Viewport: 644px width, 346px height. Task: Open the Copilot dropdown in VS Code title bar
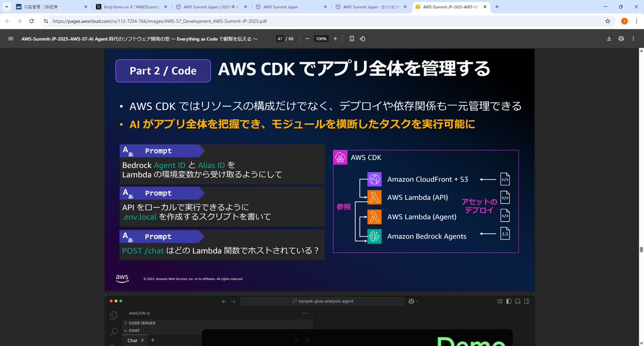(x=413, y=301)
